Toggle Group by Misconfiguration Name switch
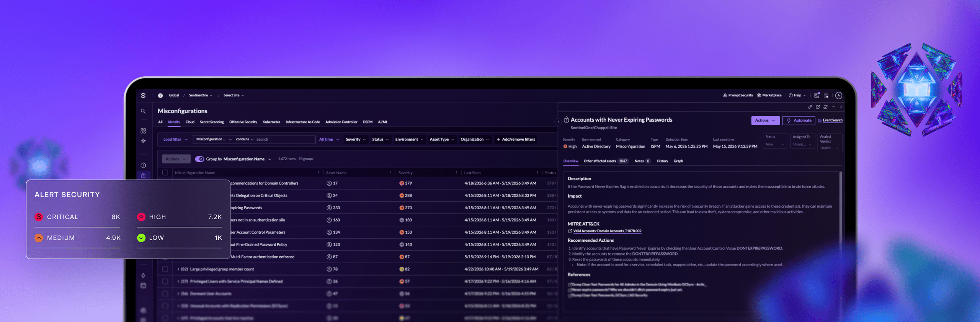 pyautogui.click(x=199, y=159)
